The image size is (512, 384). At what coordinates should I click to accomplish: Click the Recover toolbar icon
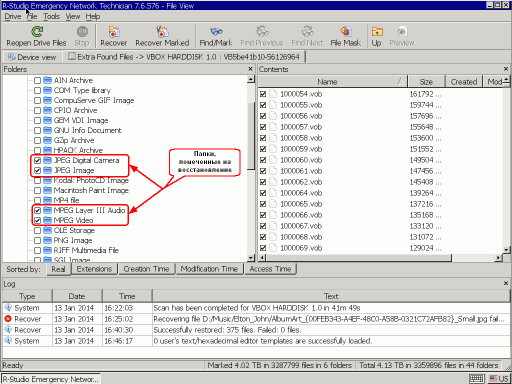tap(114, 32)
